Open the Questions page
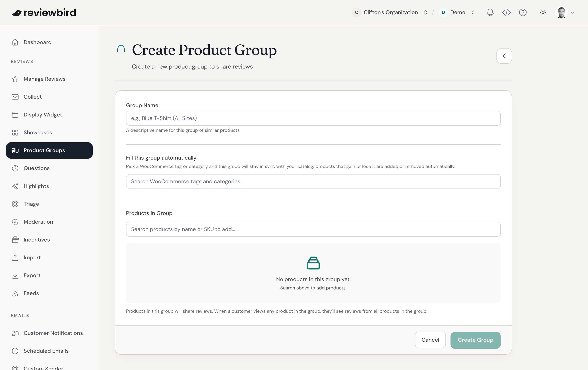Image resolution: width=588 pixels, height=370 pixels. click(x=49, y=168)
